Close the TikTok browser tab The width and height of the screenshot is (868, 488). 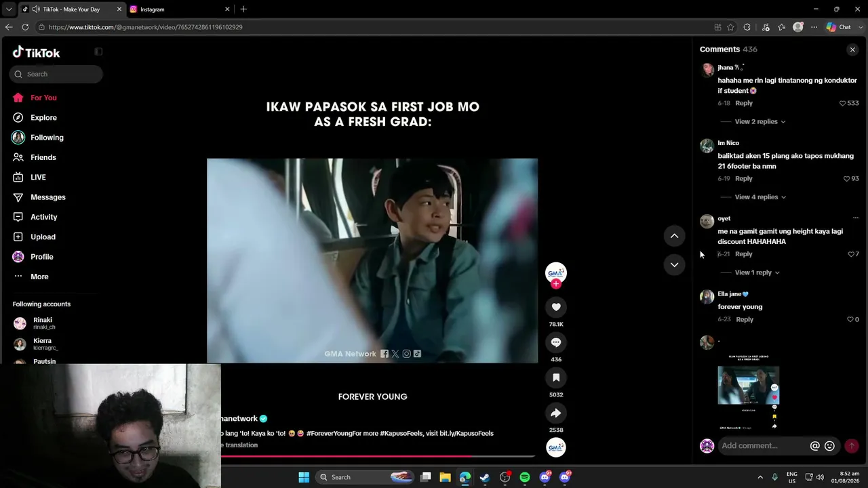(119, 9)
